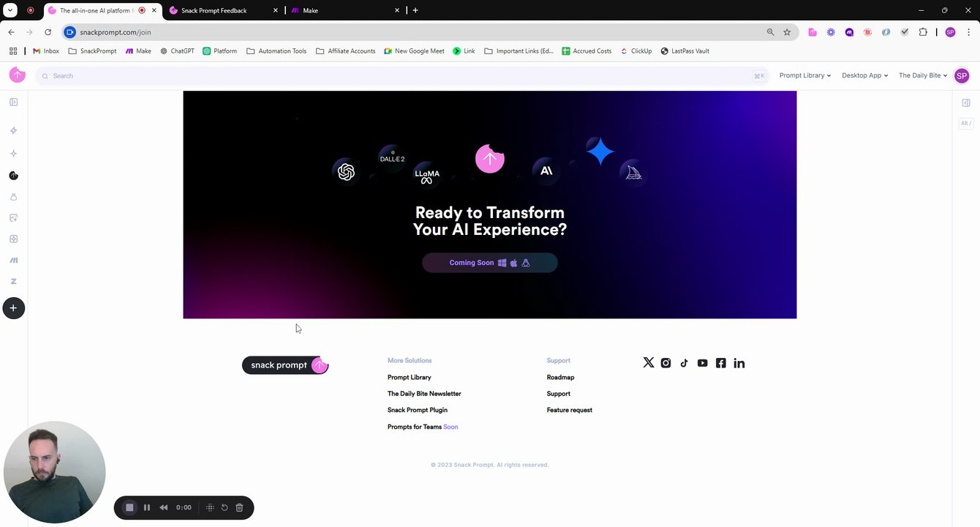Open the Support footer link
The height and width of the screenshot is (527, 980).
coord(558,394)
